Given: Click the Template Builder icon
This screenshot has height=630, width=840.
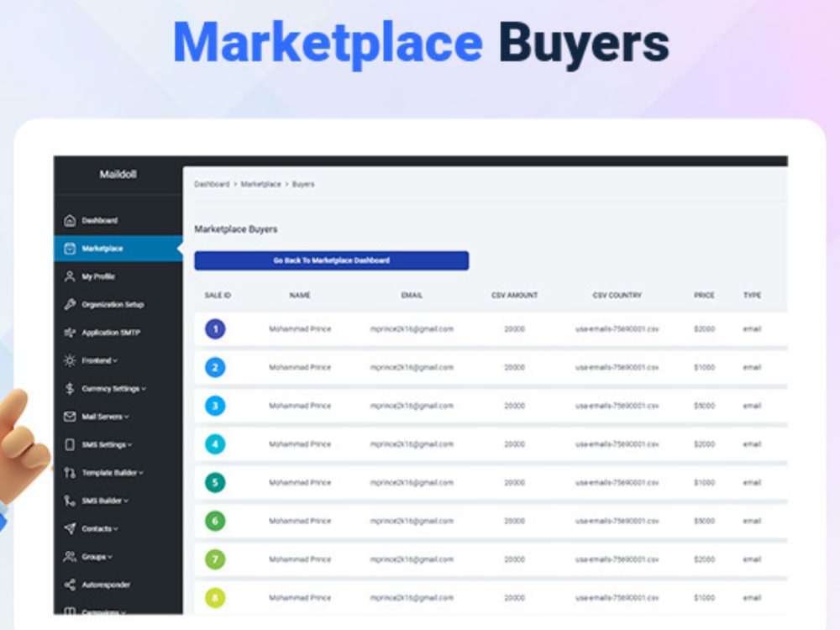Looking at the screenshot, I should click(70, 472).
